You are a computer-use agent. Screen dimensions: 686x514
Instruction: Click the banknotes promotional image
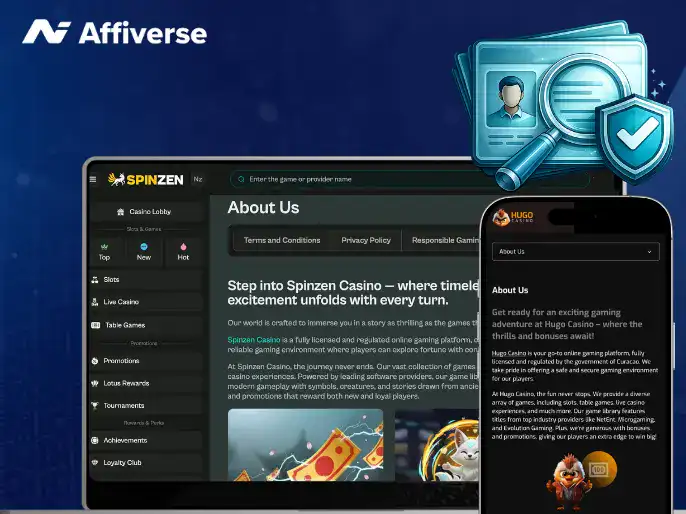(x=305, y=445)
